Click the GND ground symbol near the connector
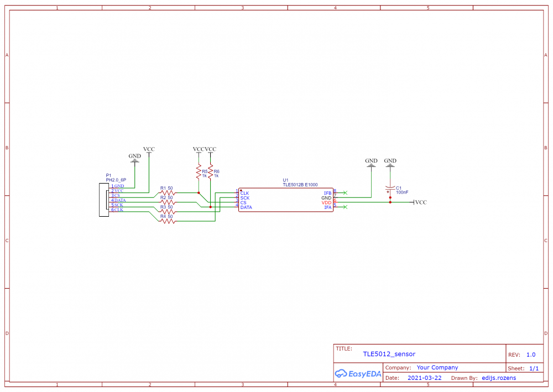The height and width of the screenshot is (392, 553). (134, 159)
